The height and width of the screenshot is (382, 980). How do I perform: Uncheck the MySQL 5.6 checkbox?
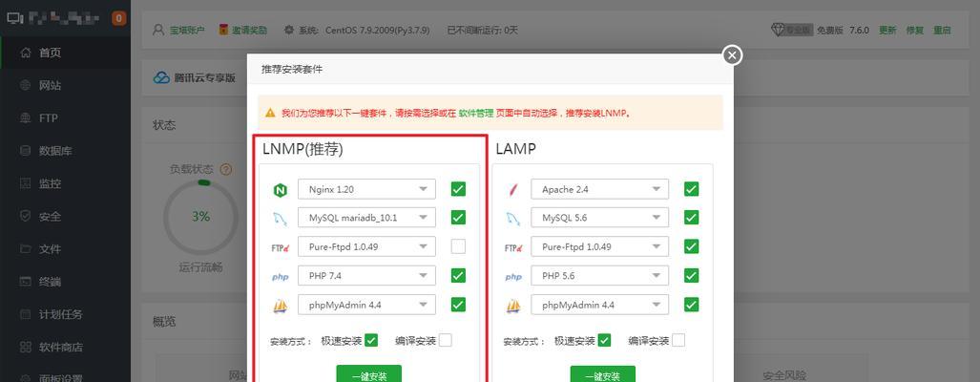[x=691, y=218]
